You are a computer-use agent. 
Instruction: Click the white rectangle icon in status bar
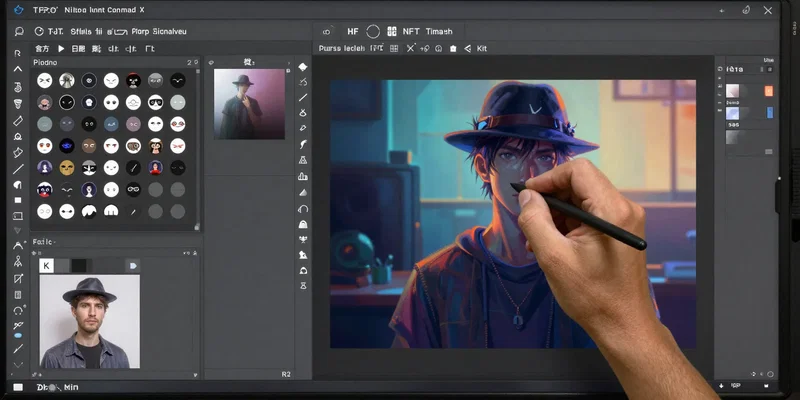(18, 388)
